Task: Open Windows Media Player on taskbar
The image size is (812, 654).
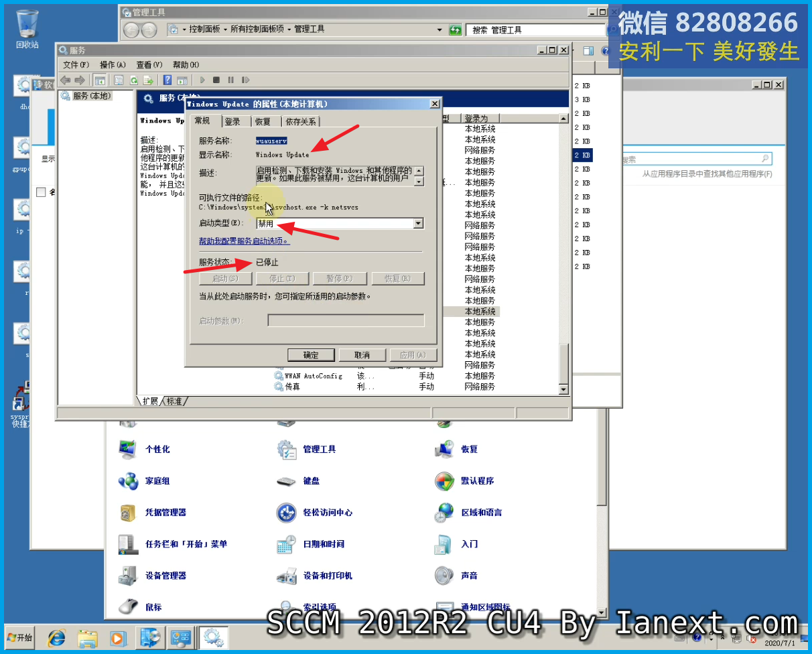Action: coord(118,637)
